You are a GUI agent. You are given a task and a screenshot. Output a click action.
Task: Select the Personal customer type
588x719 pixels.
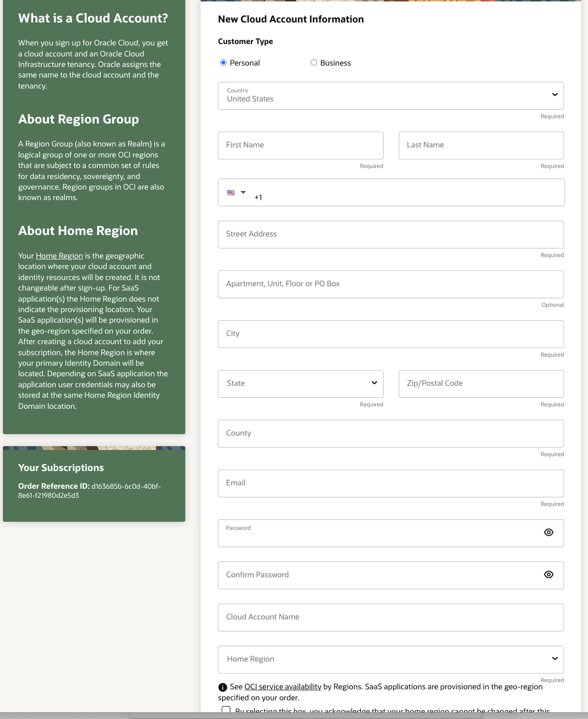(x=223, y=62)
